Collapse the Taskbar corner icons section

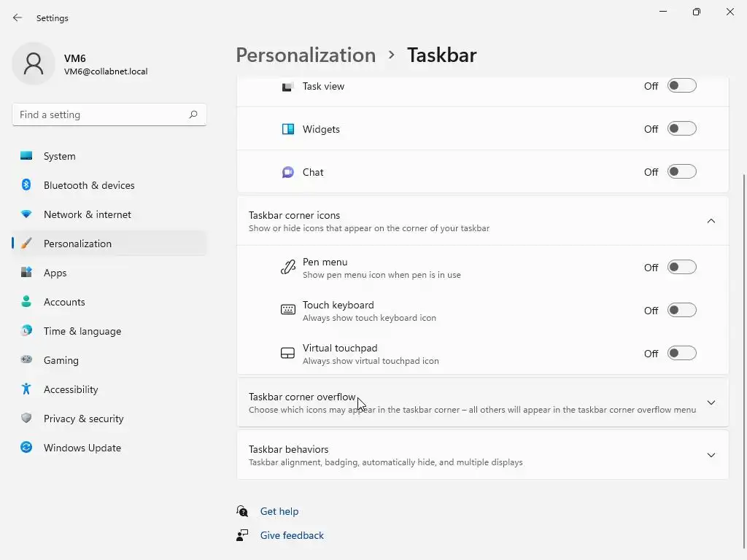pyautogui.click(x=711, y=221)
